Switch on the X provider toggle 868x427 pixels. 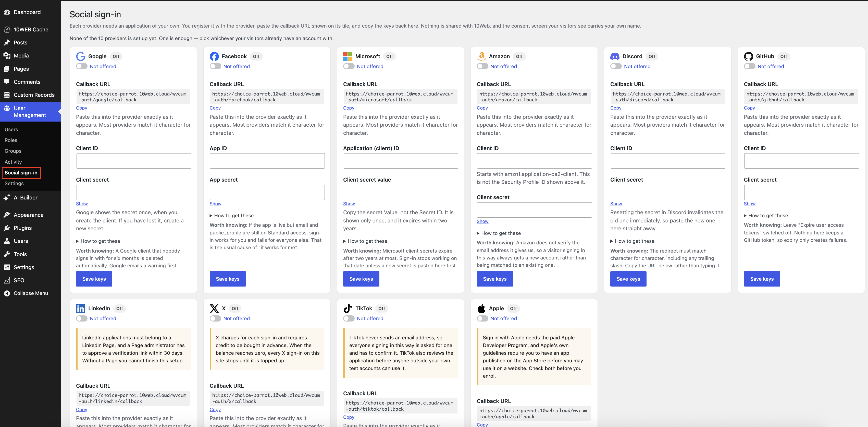click(215, 318)
